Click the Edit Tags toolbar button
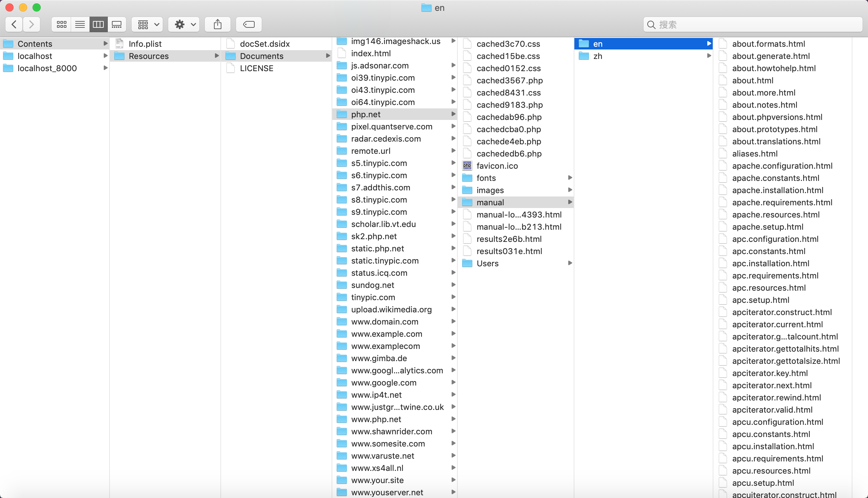868x498 pixels. pos(249,24)
